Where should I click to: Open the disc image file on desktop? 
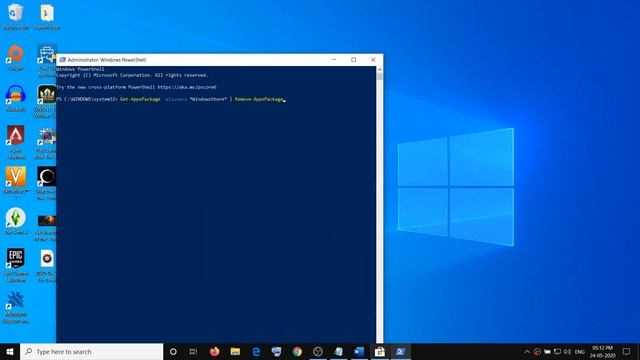coord(46,265)
